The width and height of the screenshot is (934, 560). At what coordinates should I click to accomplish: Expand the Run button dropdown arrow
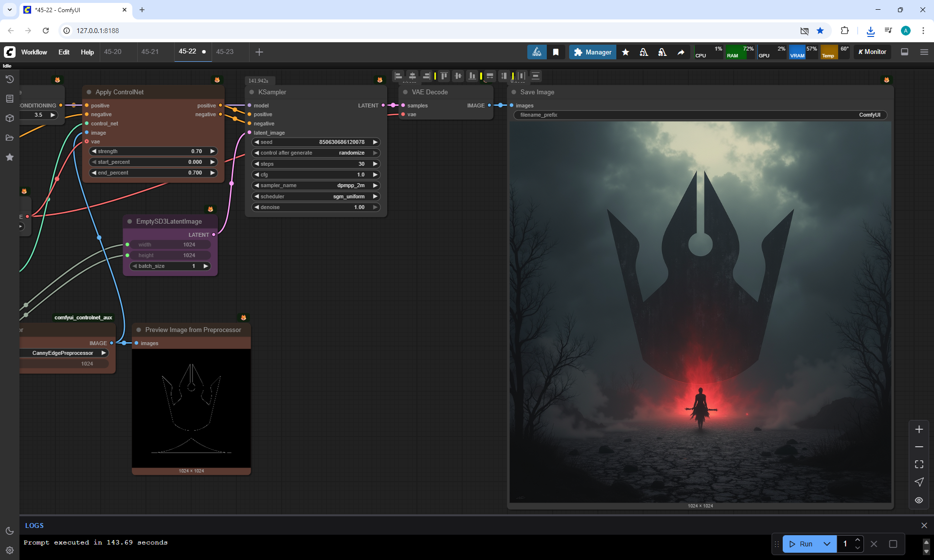pos(826,544)
